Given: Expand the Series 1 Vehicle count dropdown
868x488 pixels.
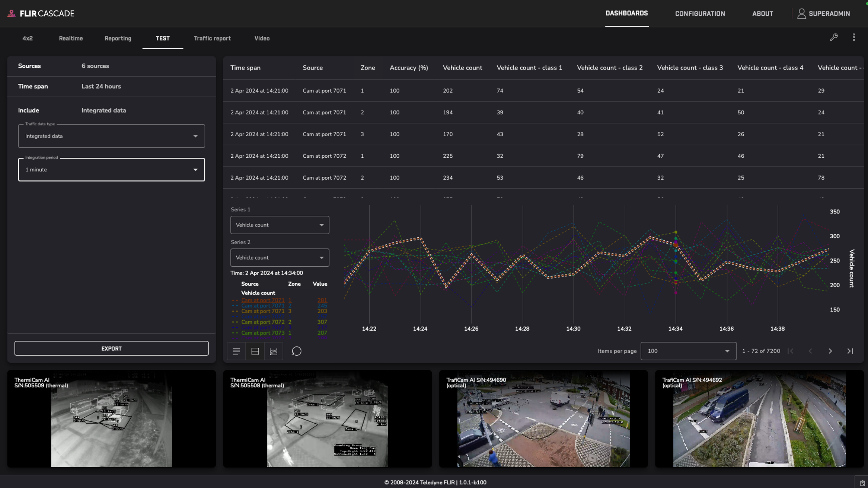Looking at the screenshot, I should point(280,225).
